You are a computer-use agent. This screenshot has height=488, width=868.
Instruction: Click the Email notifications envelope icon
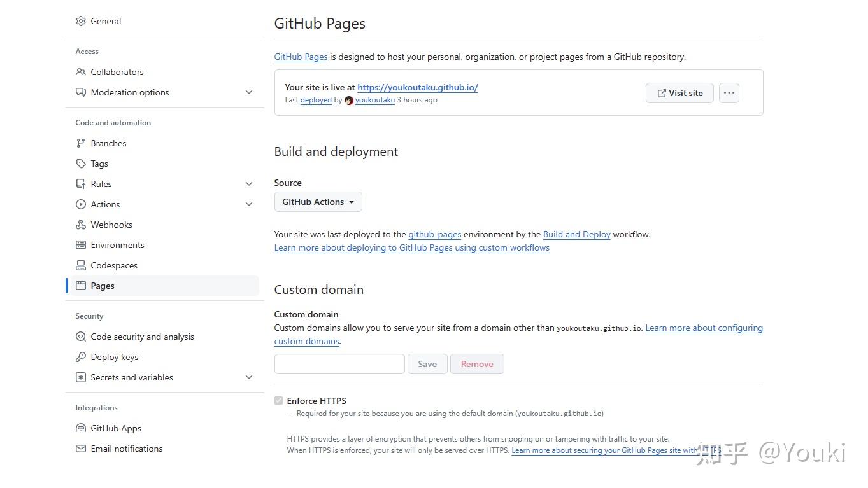(81, 449)
